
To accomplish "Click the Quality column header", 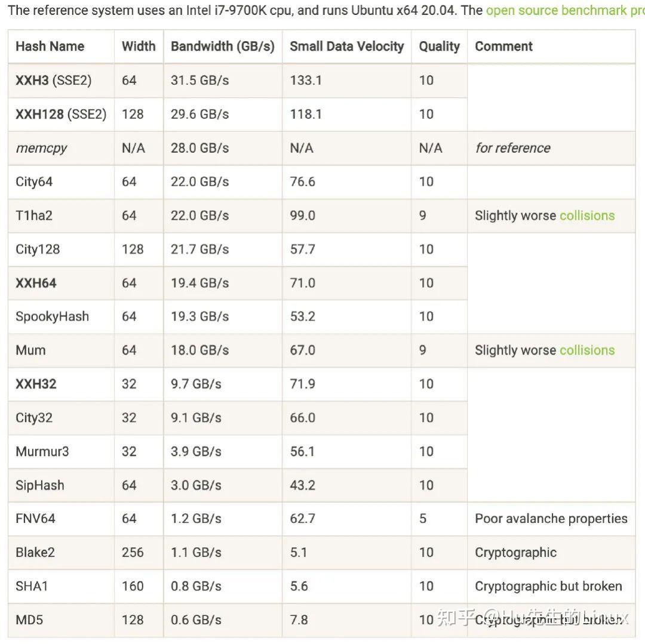I will (439, 47).
